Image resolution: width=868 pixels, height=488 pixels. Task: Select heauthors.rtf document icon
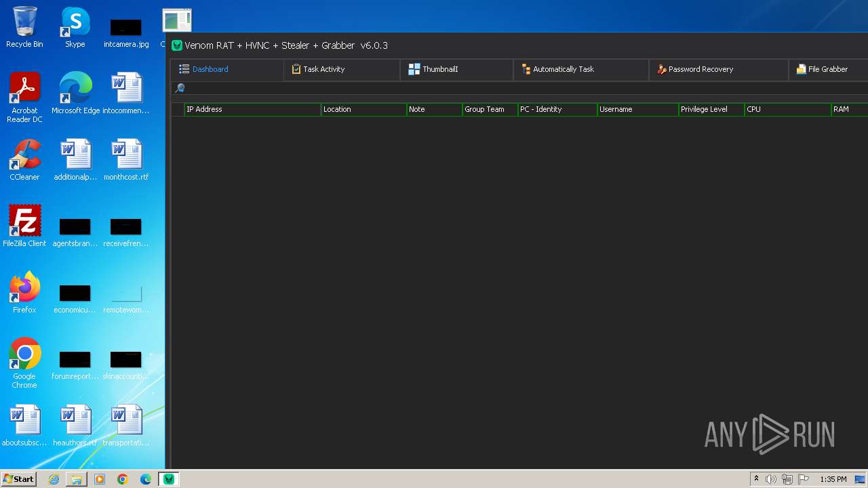[75, 426]
